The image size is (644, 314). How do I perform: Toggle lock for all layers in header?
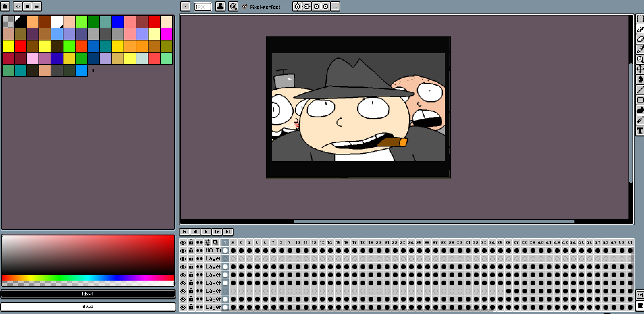pyautogui.click(x=191, y=242)
